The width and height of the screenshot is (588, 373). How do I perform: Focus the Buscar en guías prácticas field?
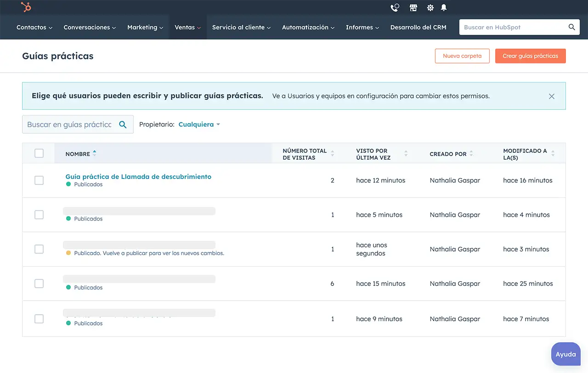click(69, 124)
